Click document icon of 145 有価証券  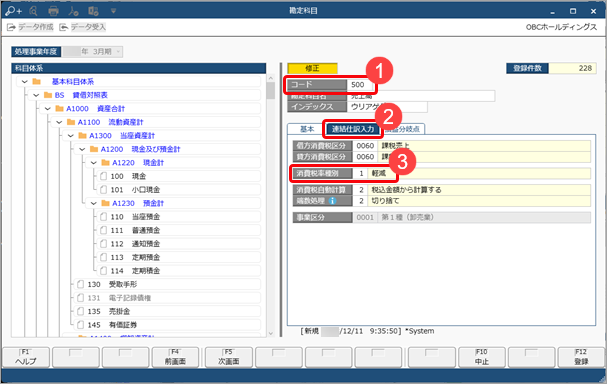[81, 325]
